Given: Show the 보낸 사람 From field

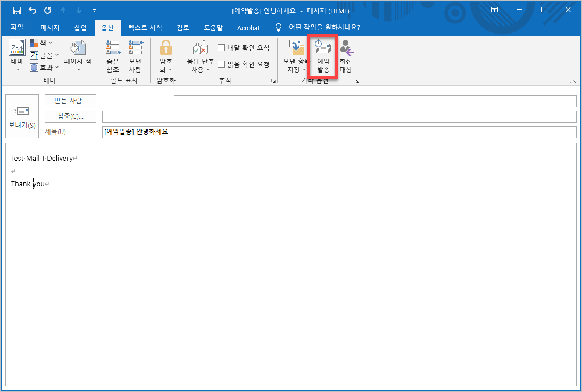Looking at the screenshot, I should (x=135, y=56).
